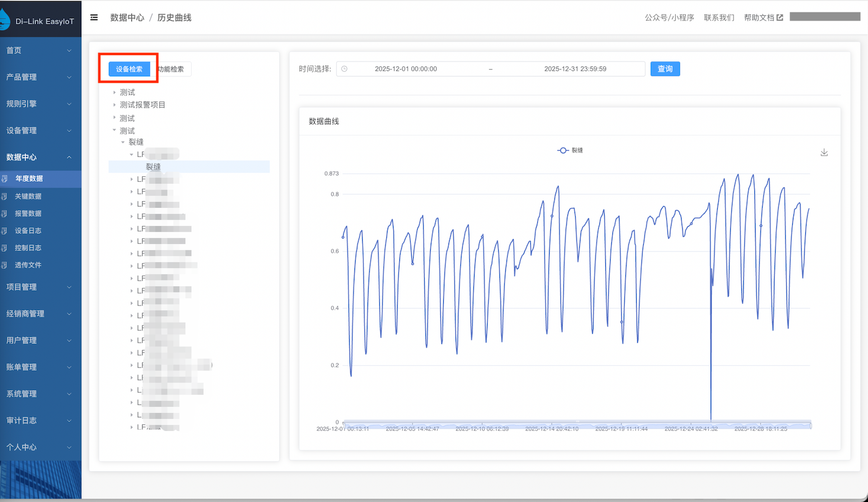Click the Di-Link EasyIoT logo
Viewport: 868px width, 502px height.
point(39,21)
